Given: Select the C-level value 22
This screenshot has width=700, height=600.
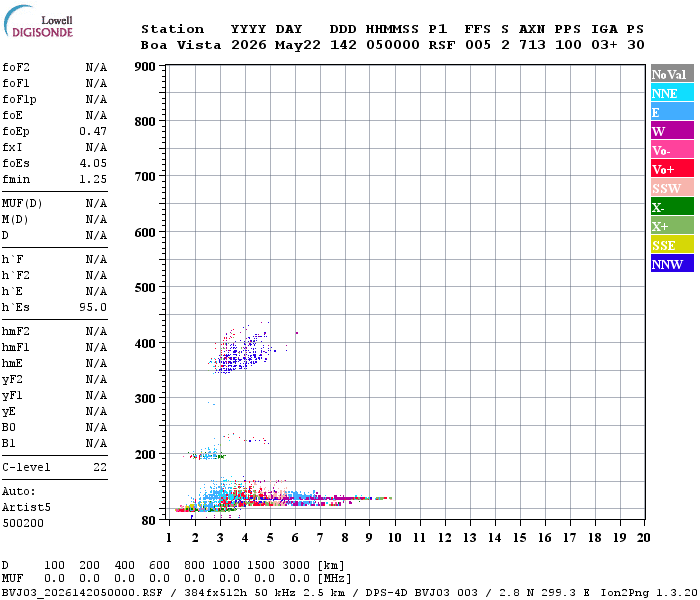Looking at the screenshot, I should pos(100,467).
